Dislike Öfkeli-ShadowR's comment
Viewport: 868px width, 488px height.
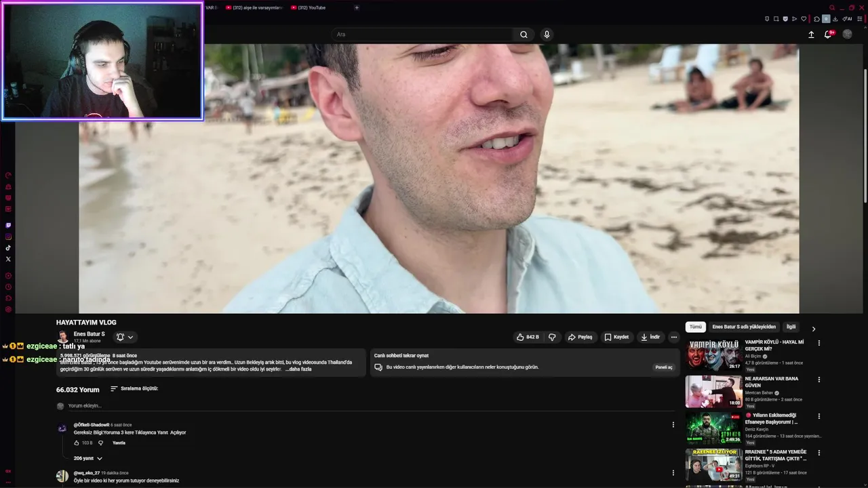pos(100,443)
